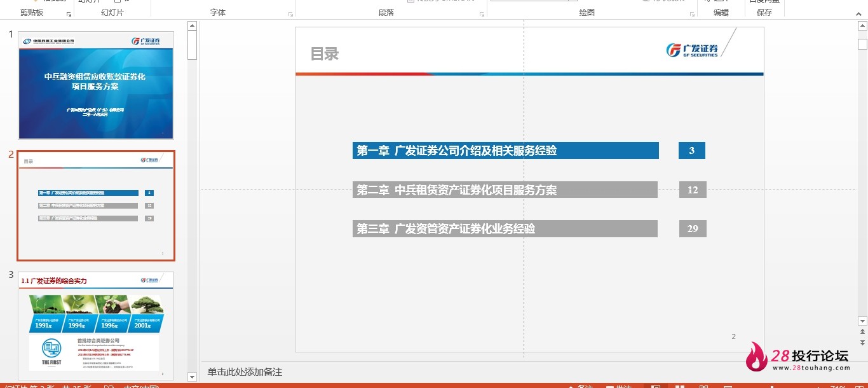Select the page number box showing 3

[x=692, y=151]
